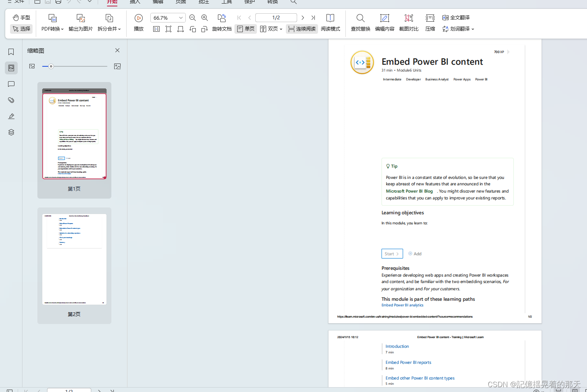Click the Learning objectives heading
The height and width of the screenshot is (392, 587).
pyautogui.click(x=402, y=213)
